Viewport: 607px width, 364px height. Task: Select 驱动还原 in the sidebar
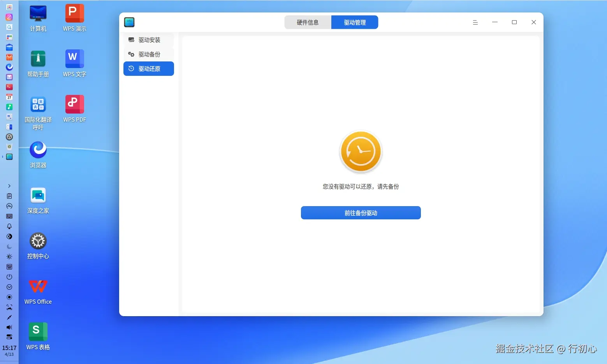tap(149, 69)
